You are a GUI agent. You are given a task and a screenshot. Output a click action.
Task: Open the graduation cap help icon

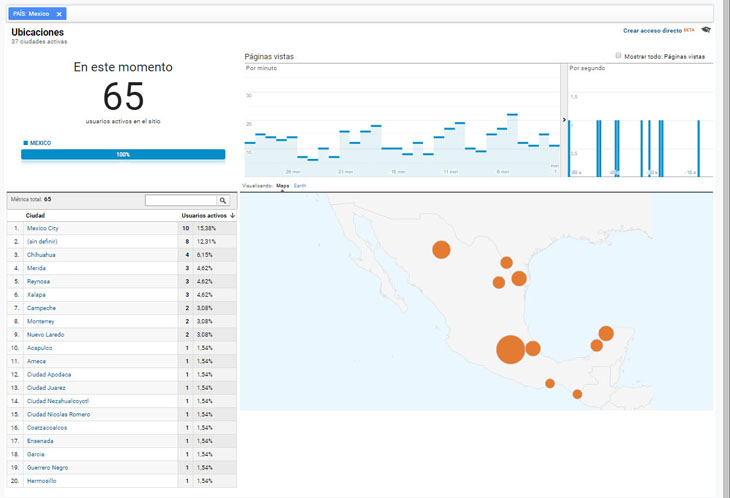pyautogui.click(x=706, y=30)
